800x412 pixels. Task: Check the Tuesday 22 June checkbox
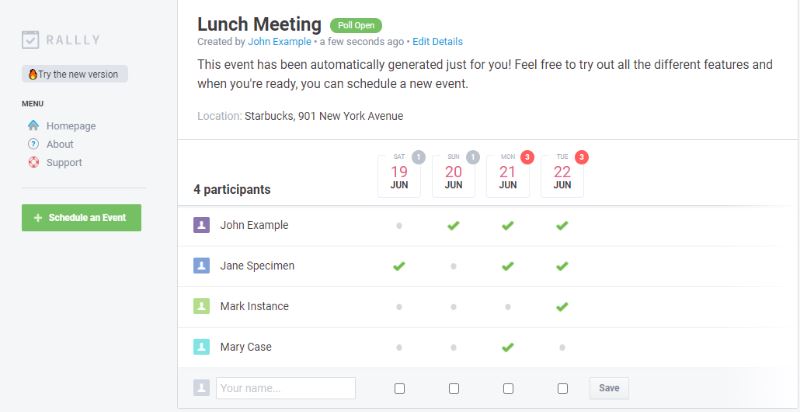pos(562,388)
